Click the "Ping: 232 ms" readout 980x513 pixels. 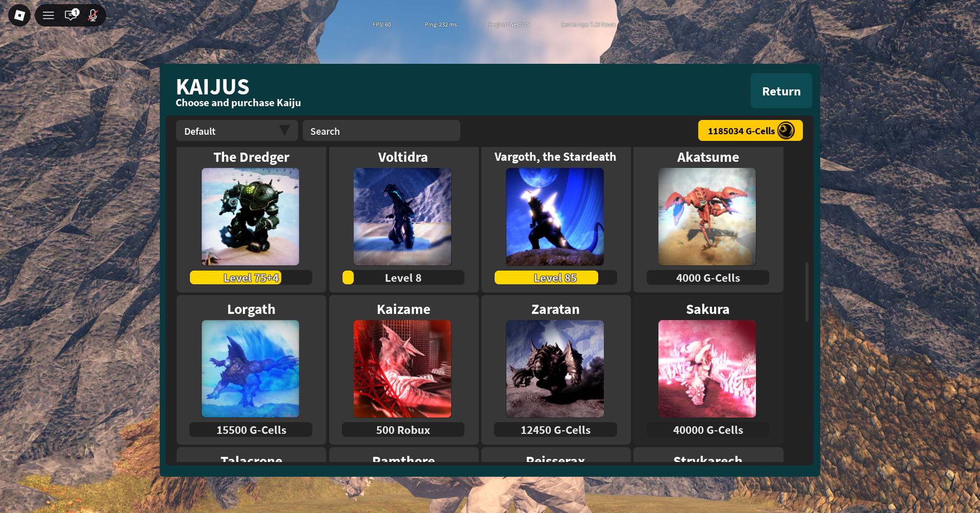pos(440,25)
